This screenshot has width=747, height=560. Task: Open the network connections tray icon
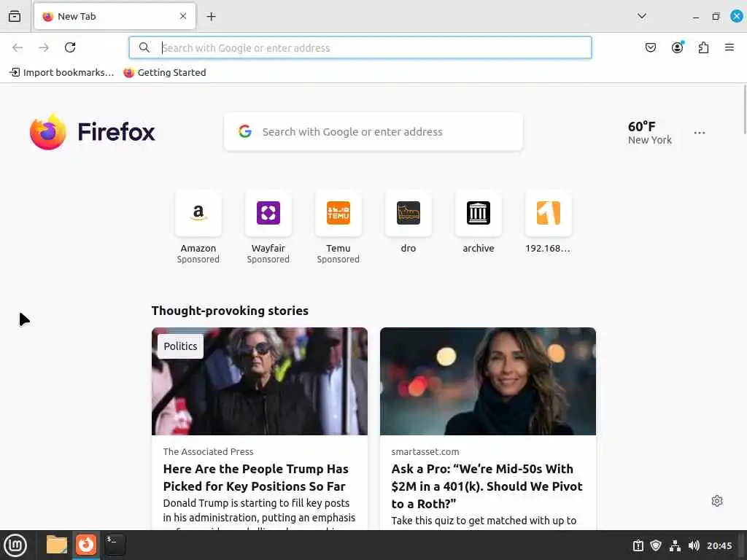pyautogui.click(x=675, y=545)
